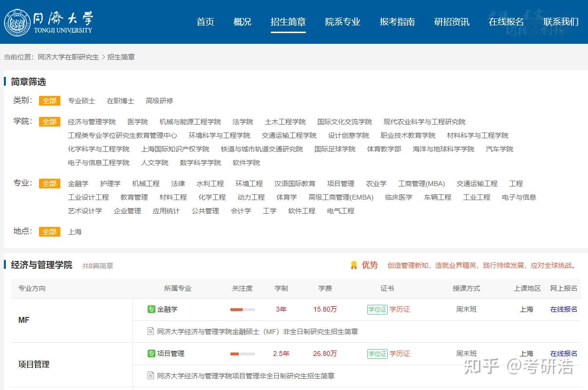Image resolution: width=588 pixels, height=390 pixels.
Task: Open the 报考指南 menu item
Action: coord(397,21)
